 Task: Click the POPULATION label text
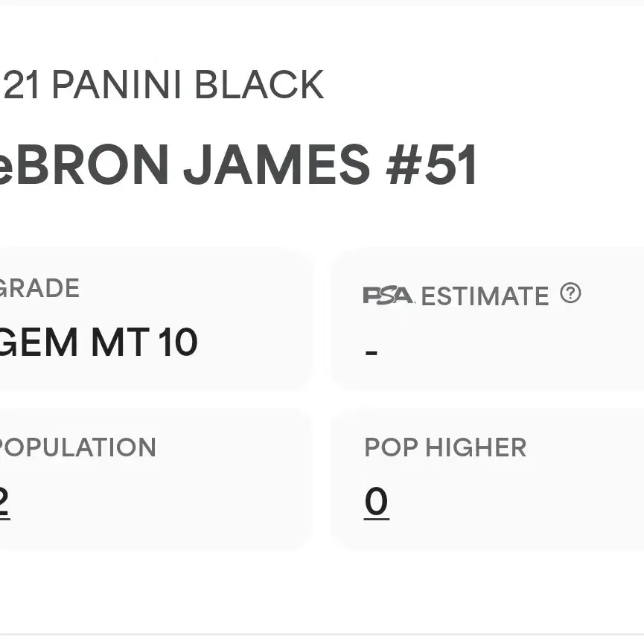(x=77, y=447)
